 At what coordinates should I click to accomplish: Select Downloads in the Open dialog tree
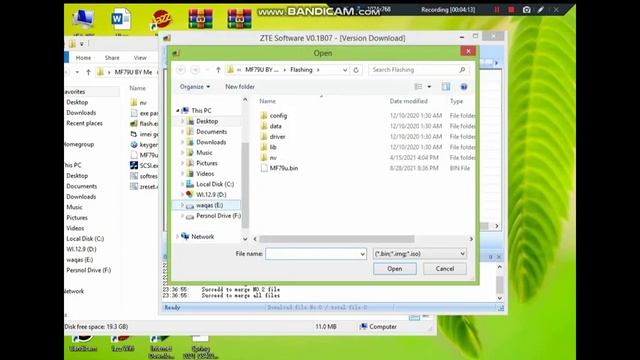coord(211,142)
